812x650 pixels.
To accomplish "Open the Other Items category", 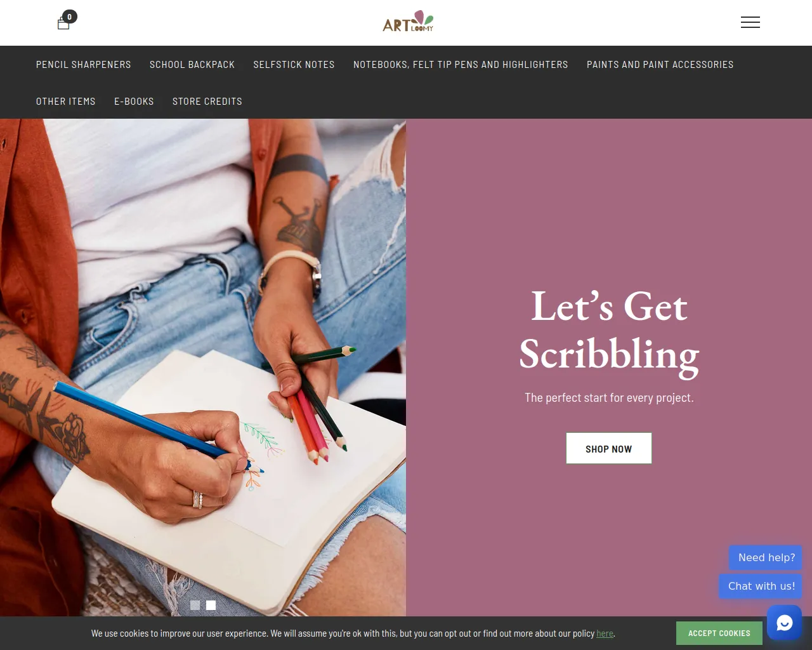I will point(66,102).
